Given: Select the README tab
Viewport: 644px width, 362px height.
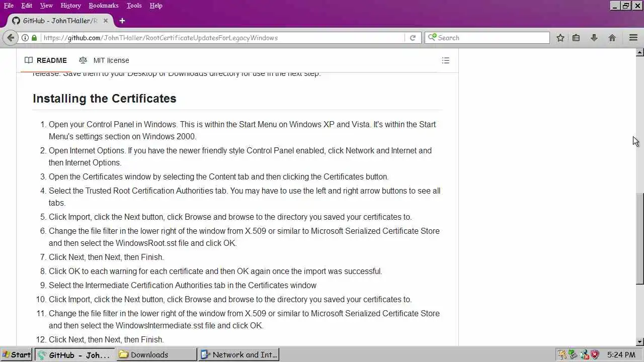Looking at the screenshot, I should 46,60.
